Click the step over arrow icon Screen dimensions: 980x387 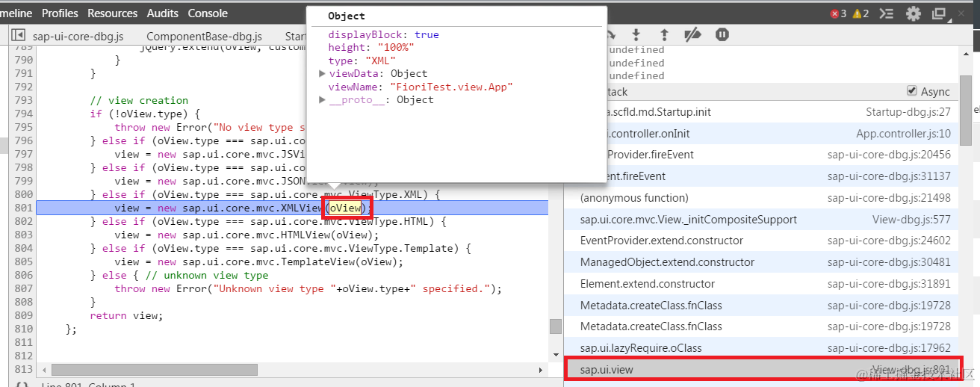click(x=611, y=34)
